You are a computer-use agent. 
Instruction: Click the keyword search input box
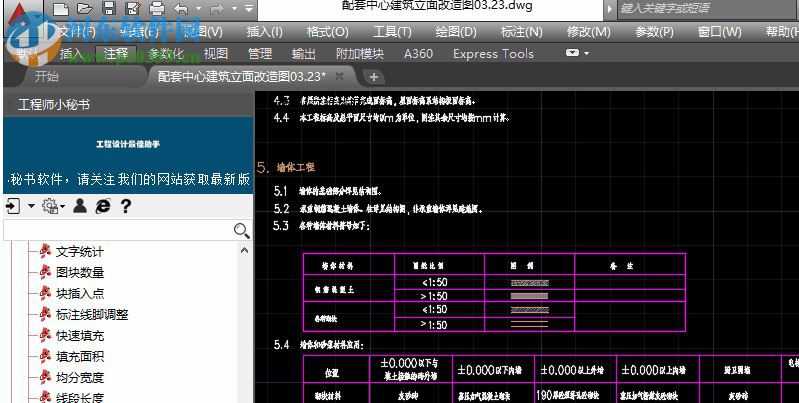707,8
